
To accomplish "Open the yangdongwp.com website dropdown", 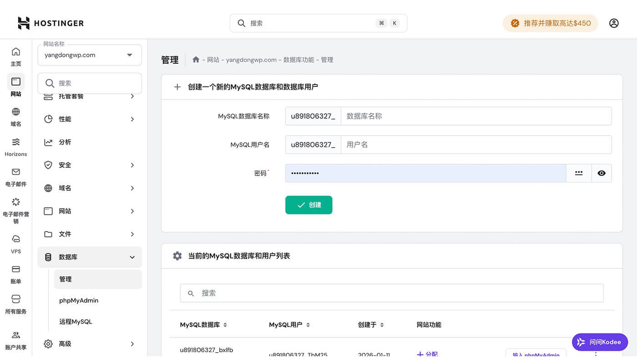I will 89,55.
